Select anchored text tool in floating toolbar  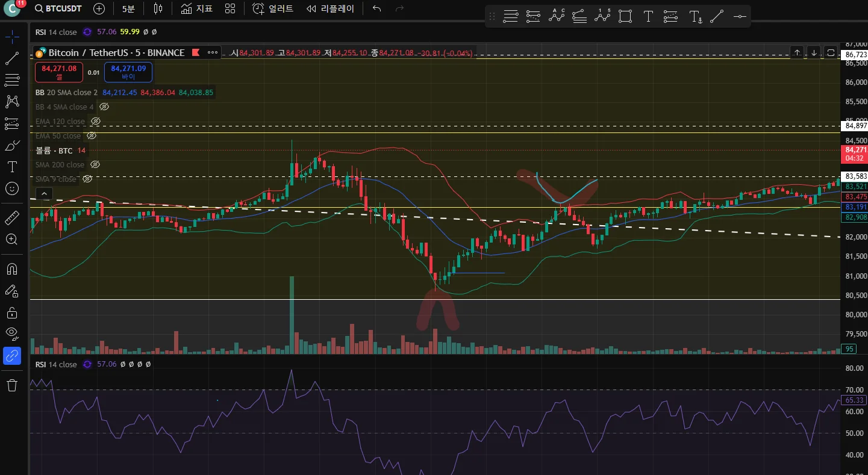tap(695, 17)
